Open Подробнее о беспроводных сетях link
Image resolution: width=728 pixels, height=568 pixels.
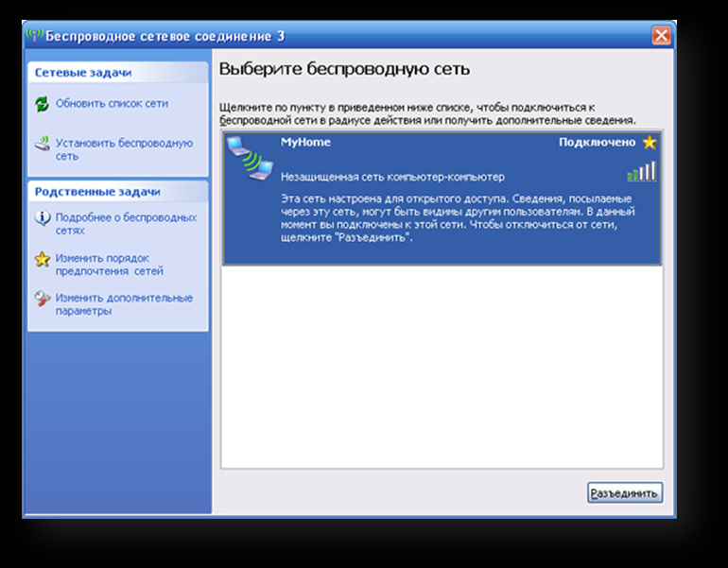[x=126, y=223]
